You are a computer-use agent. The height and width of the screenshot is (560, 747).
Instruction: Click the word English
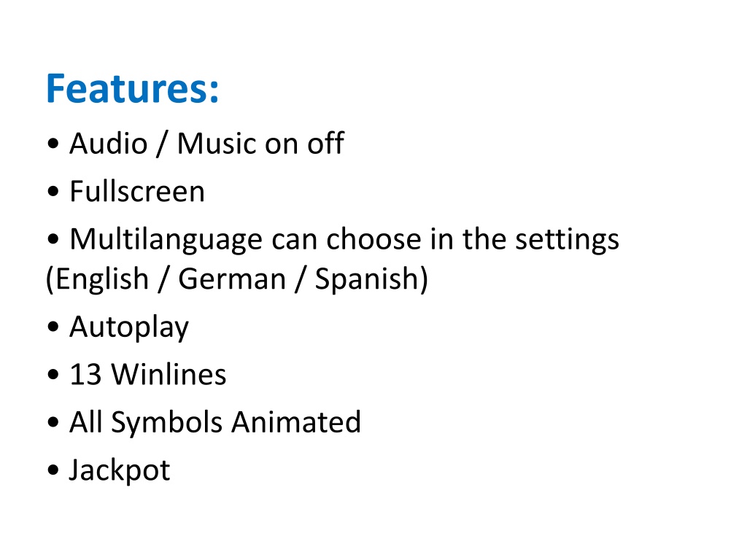[x=102, y=279]
